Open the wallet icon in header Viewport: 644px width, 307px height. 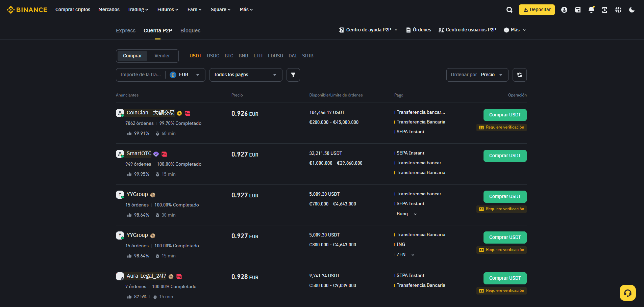(578, 10)
